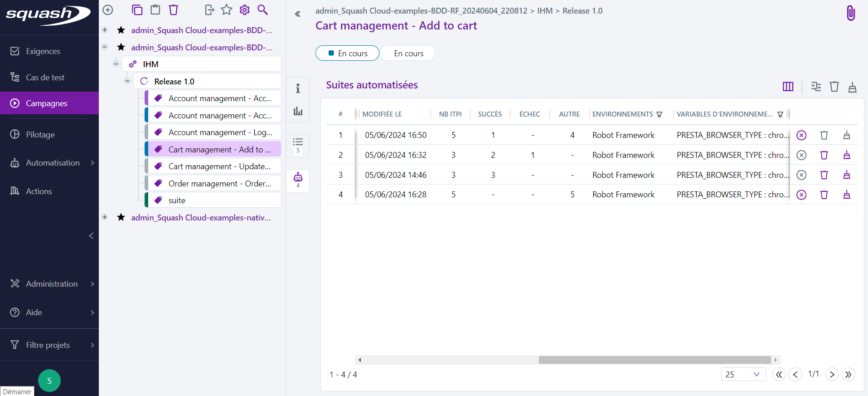Click the first En cours status button

pyautogui.click(x=347, y=54)
